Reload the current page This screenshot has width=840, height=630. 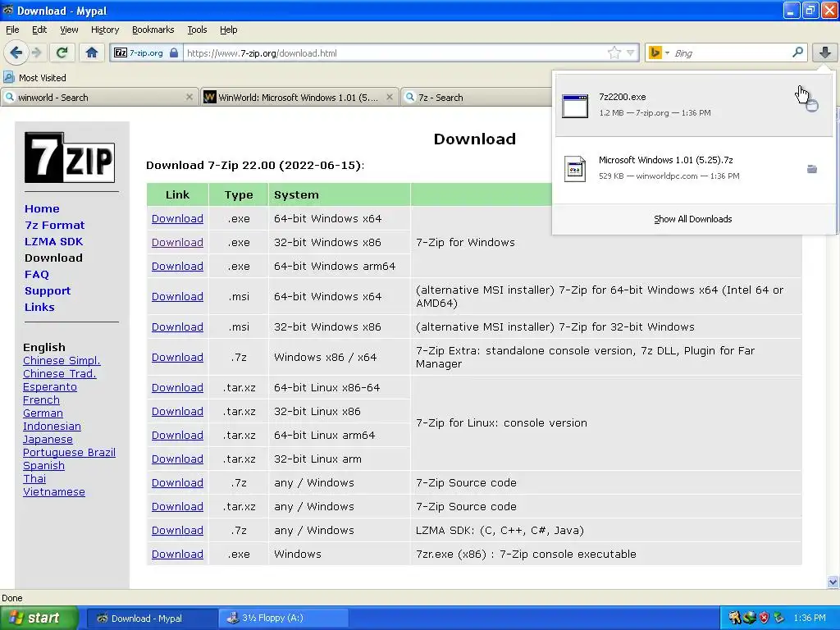click(x=62, y=52)
